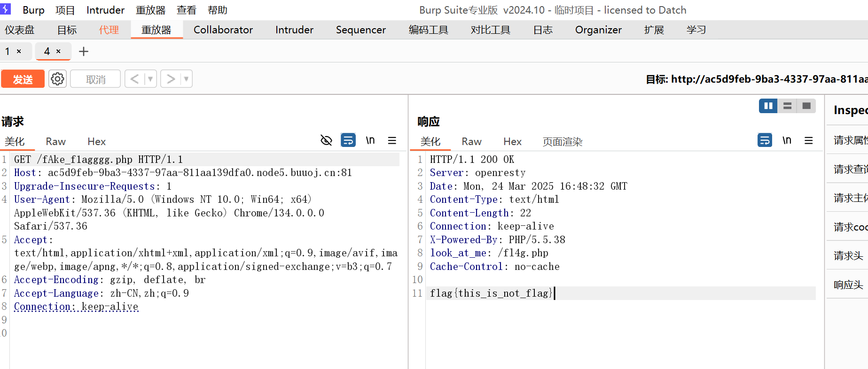The image size is (868, 369).
Task: Toggle word wrap in request pane
Action: (x=348, y=140)
